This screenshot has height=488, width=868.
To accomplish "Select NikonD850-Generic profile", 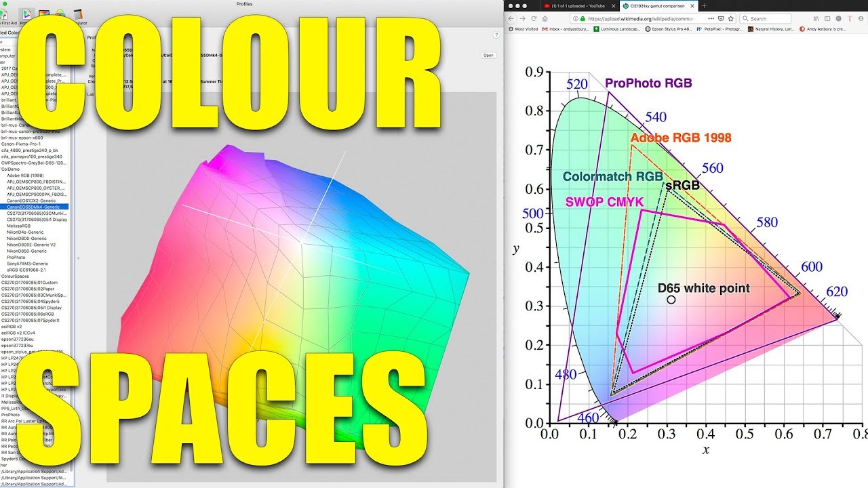I will tap(27, 251).
